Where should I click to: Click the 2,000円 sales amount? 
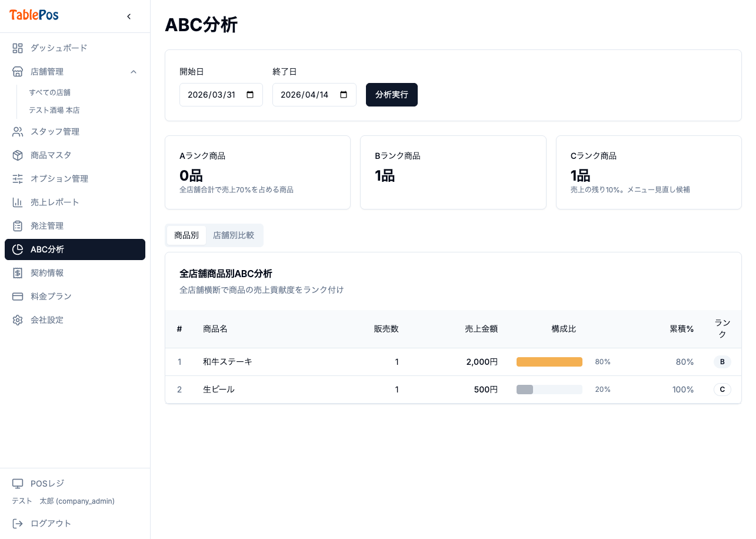click(x=482, y=362)
